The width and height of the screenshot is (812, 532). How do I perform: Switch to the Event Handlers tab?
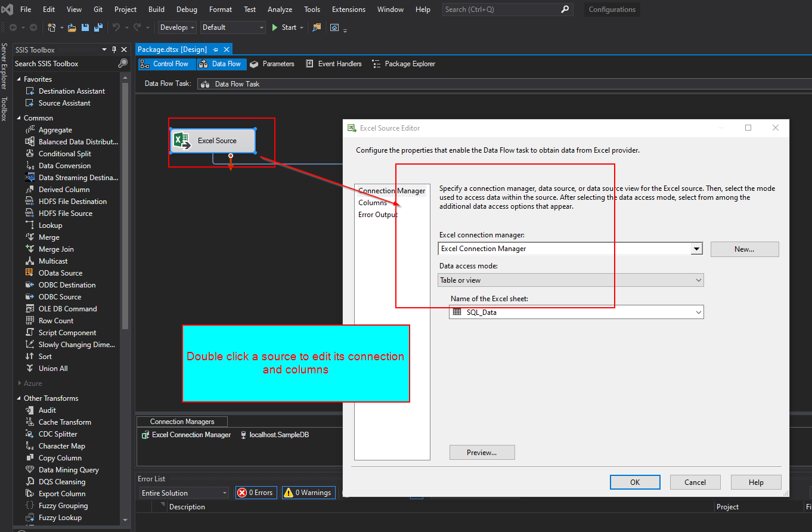click(x=333, y=64)
